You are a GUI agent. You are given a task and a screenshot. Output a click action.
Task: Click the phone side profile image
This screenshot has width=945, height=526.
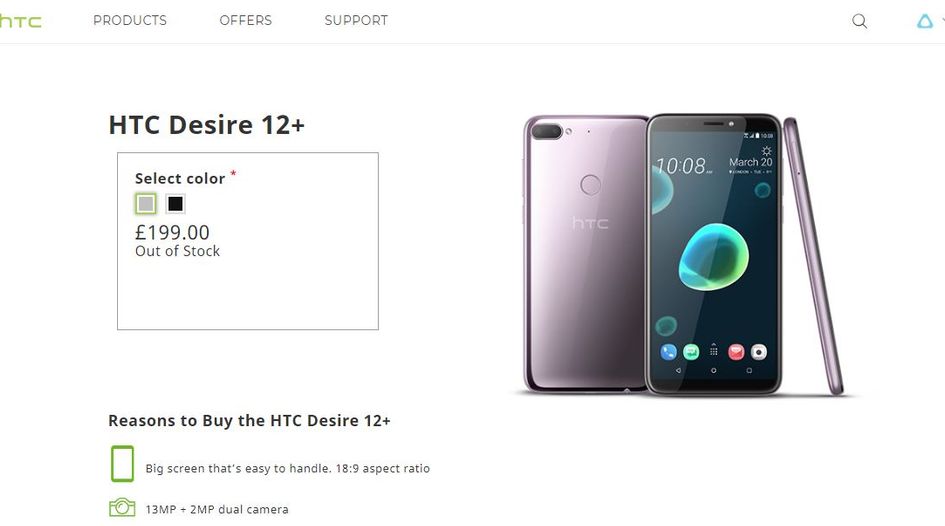pyautogui.click(x=814, y=256)
